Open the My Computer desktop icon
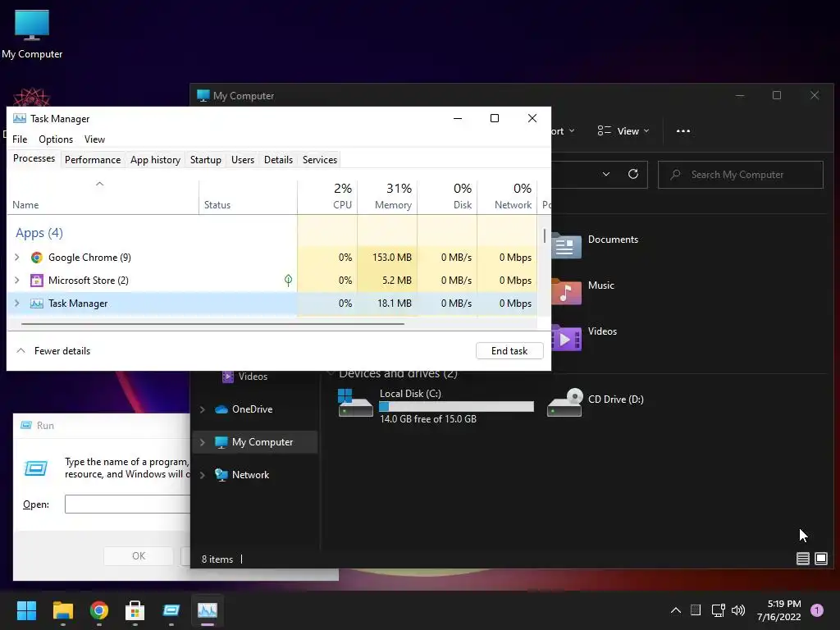The height and width of the screenshot is (630, 840). point(32,33)
